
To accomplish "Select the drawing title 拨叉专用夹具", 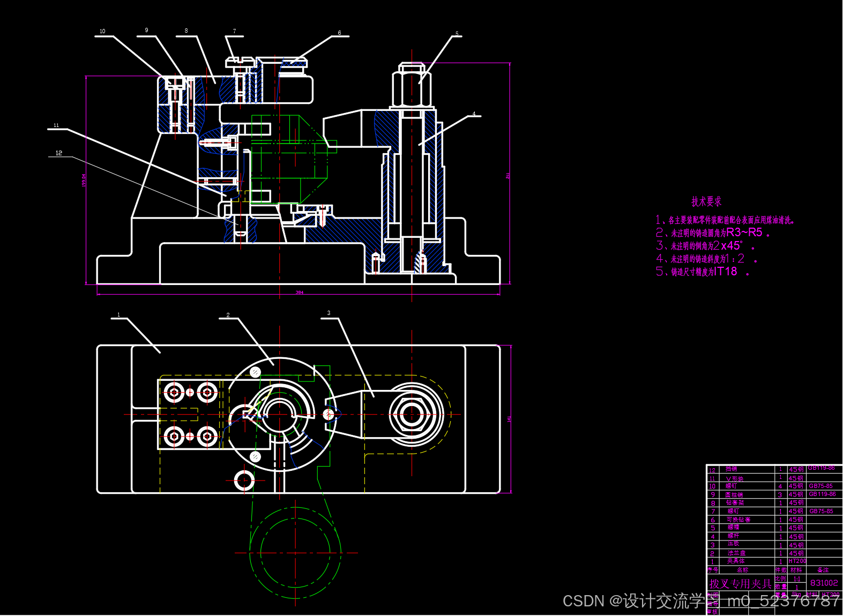I will pos(740,584).
